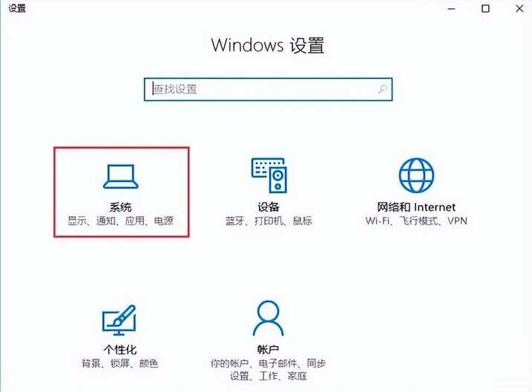This screenshot has width=532, height=392.
Task: Select the 帐户 settings label
Action: pos(268,349)
